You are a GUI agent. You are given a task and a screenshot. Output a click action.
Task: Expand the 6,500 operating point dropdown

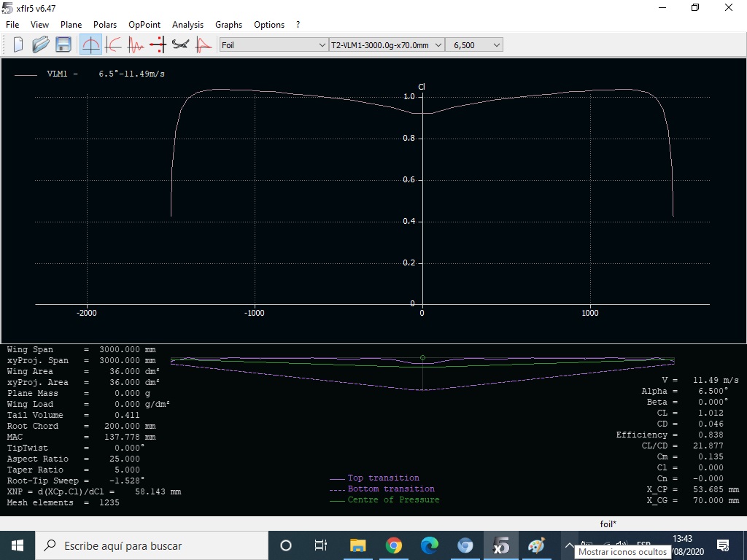(x=476, y=45)
